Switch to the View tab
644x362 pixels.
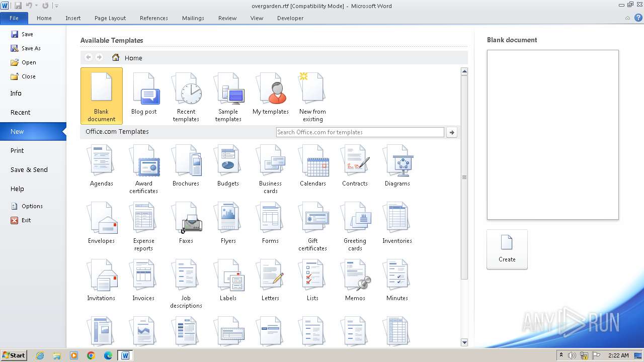pyautogui.click(x=257, y=18)
